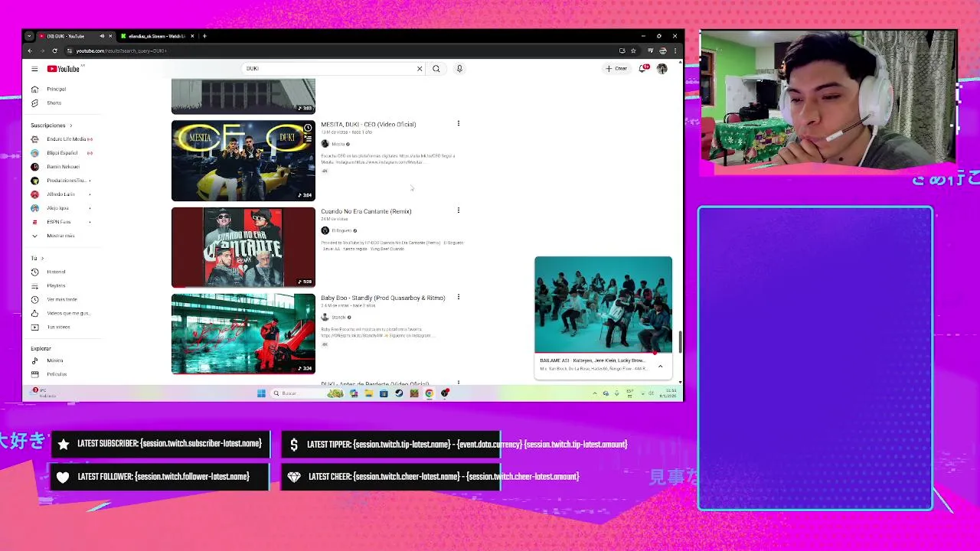The height and width of the screenshot is (551, 980).
Task: Expand the Suscripciones section chevron
Action: (x=70, y=126)
